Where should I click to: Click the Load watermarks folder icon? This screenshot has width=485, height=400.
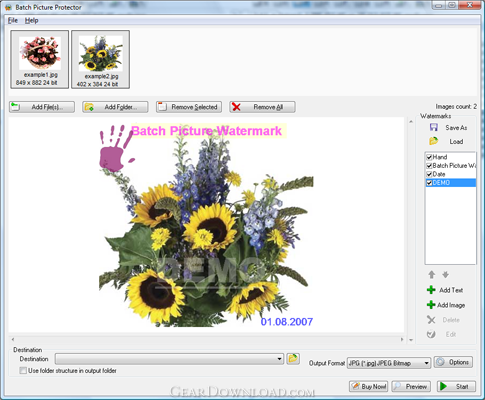(434, 141)
